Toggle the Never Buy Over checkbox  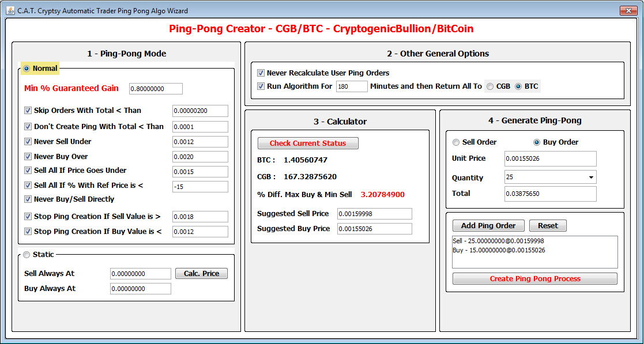28,156
